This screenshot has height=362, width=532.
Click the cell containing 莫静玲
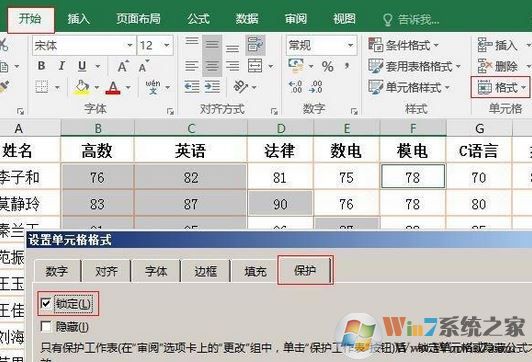30,204
